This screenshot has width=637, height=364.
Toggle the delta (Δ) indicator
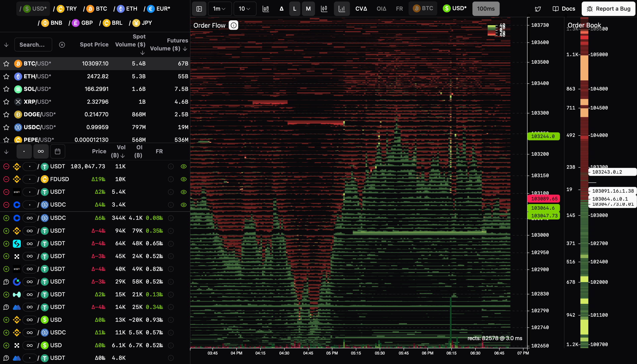tap(282, 9)
